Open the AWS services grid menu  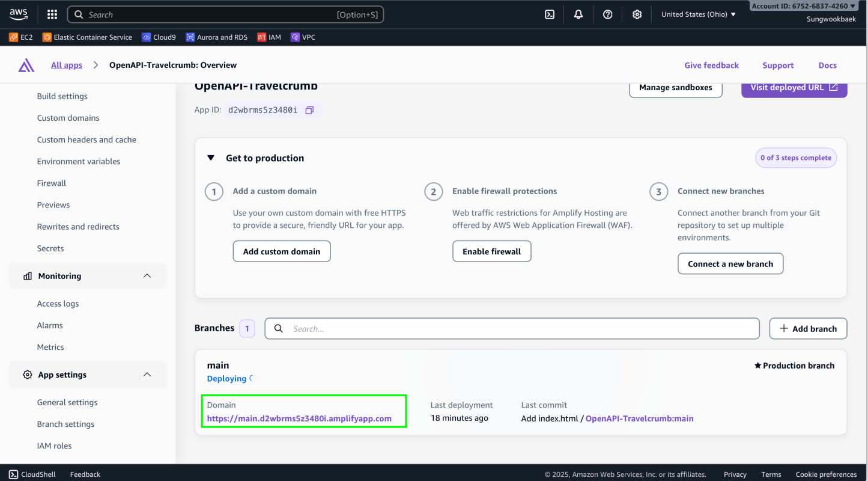(52, 14)
